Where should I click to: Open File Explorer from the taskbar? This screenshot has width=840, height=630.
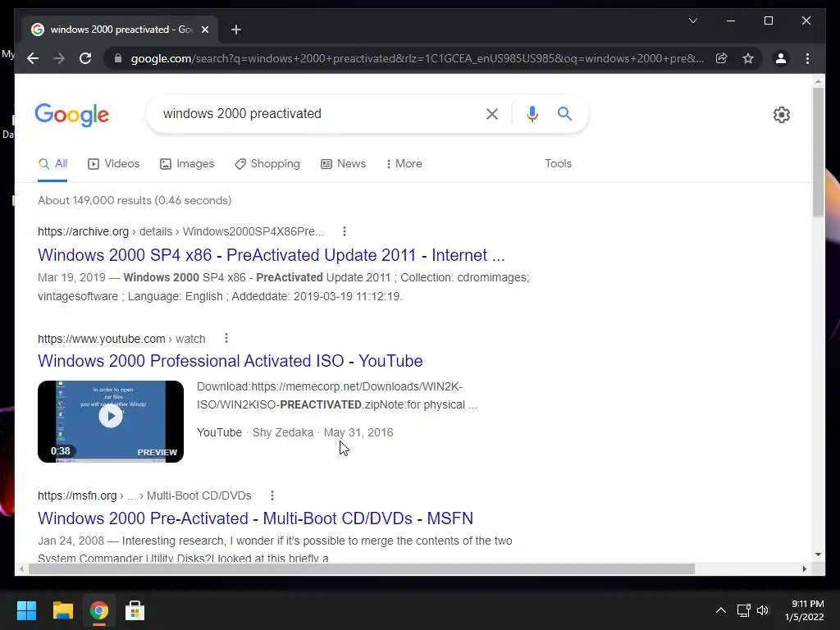(62, 610)
